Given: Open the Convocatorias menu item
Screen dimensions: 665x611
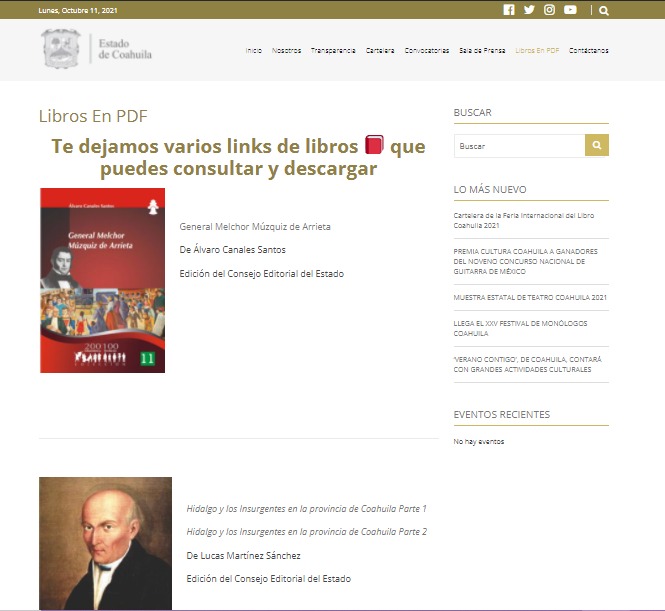Looking at the screenshot, I should pyautogui.click(x=427, y=50).
